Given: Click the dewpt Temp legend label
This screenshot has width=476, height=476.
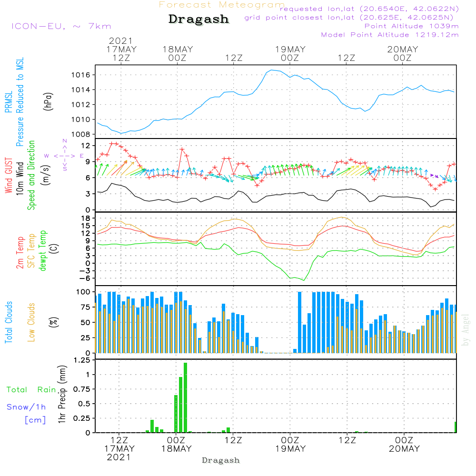Looking at the screenshot, I should (43, 250).
